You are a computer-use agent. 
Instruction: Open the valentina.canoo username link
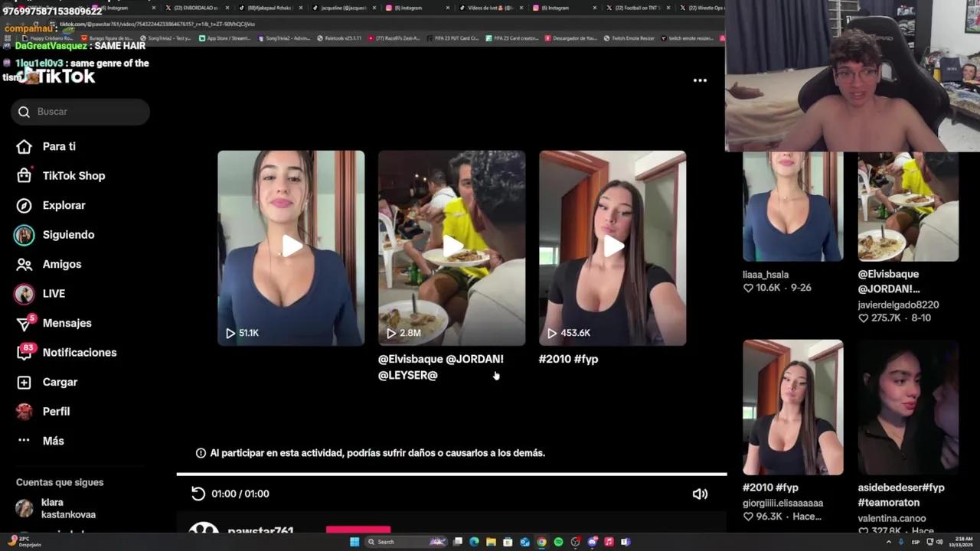(892, 518)
